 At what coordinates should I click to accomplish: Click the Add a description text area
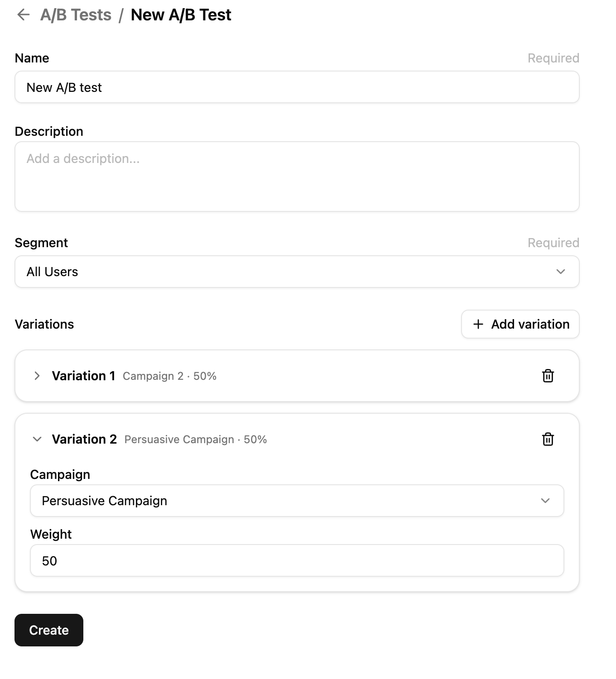click(297, 177)
